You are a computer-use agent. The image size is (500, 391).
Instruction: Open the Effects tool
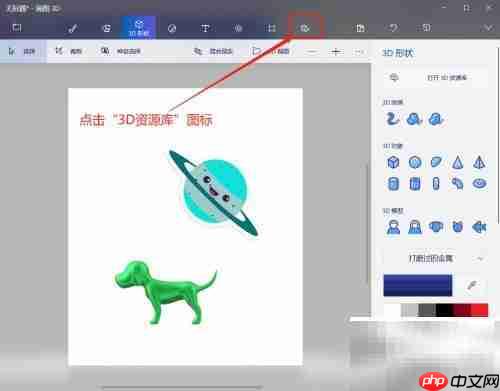[238, 28]
